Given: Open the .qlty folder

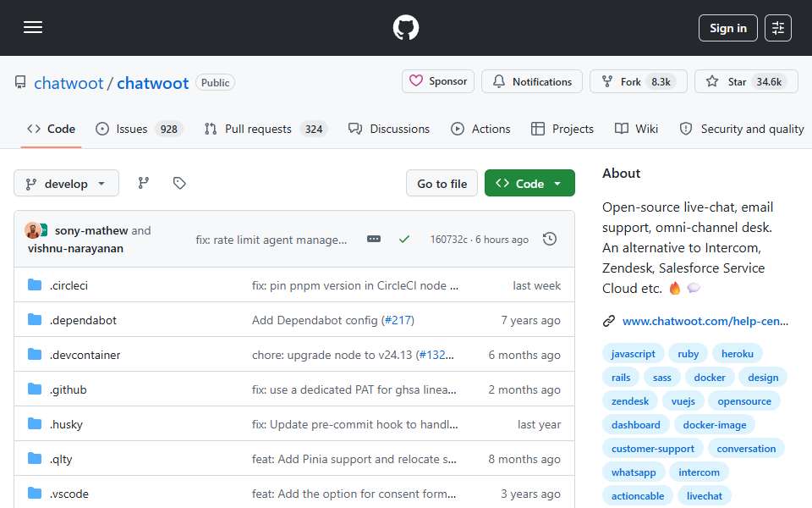Looking at the screenshot, I should [61, 459].
